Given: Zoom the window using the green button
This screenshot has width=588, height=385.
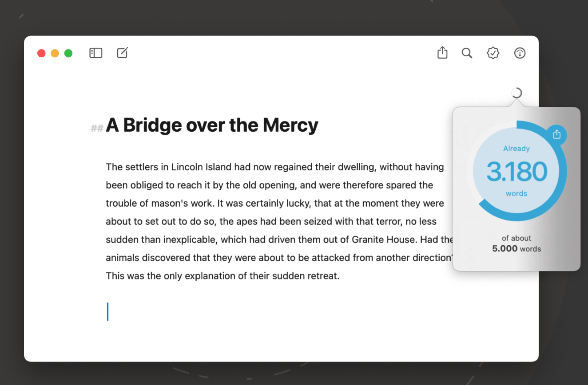Looking at the screenshot, I should [x=68, y=53].
